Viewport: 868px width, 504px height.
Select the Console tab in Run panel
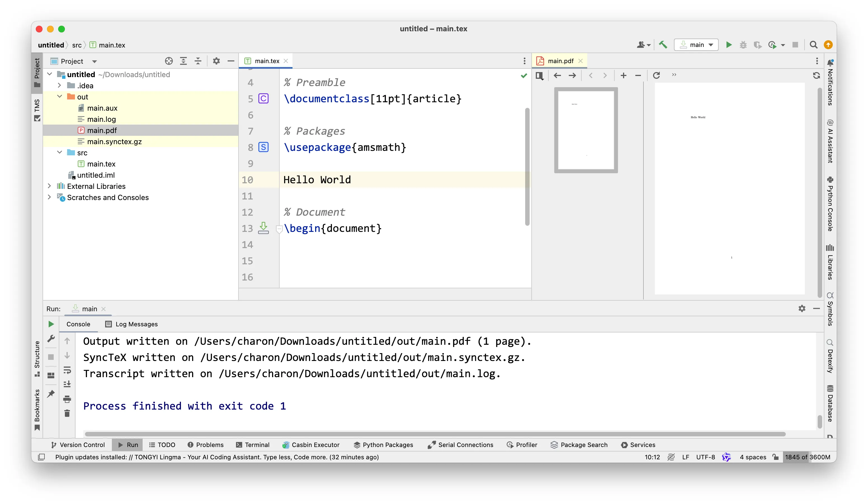click(x=78, y=324)
